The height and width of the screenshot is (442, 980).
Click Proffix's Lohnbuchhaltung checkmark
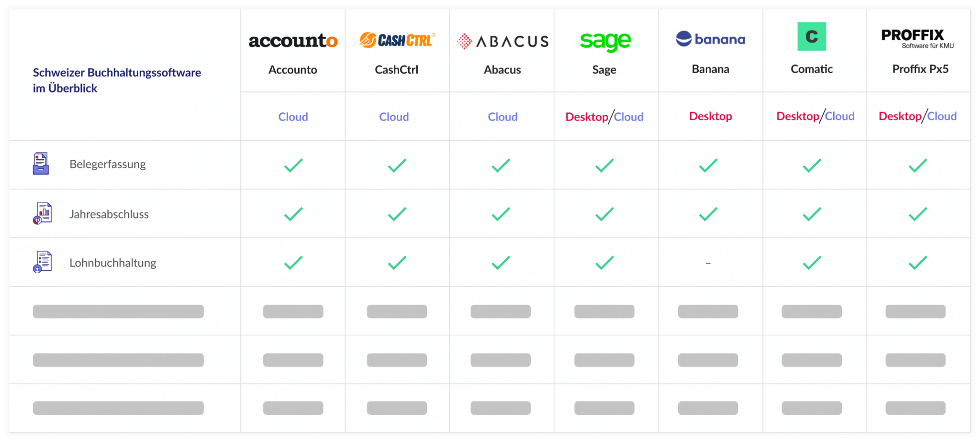[917, 263]
